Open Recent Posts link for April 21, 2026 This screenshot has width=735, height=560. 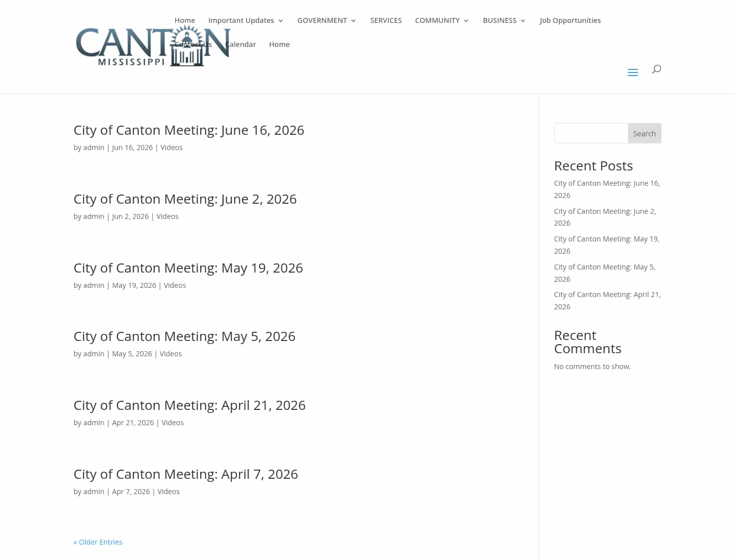607,301
